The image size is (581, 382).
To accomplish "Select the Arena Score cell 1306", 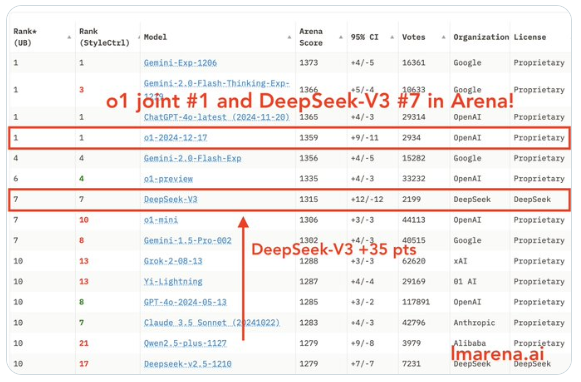I will pyautogui.click(x=309, y=220).
